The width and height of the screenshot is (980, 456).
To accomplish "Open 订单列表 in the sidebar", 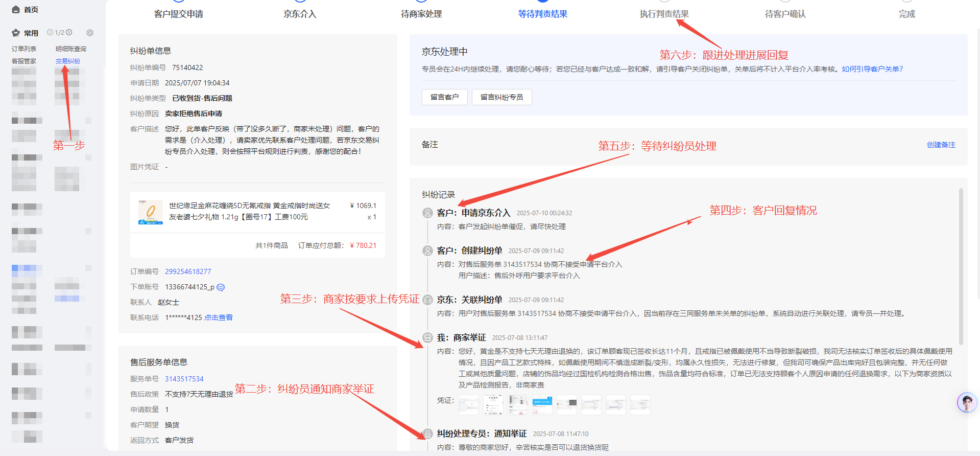I will point(24,49).
